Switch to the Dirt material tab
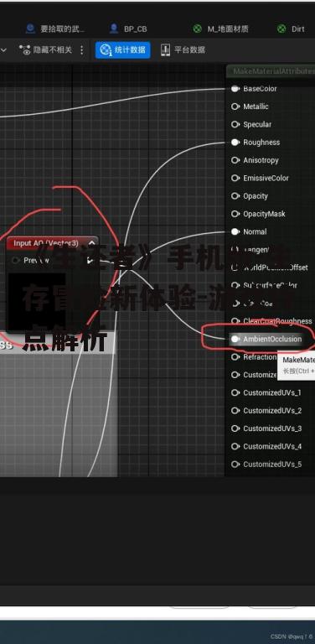 291,29
